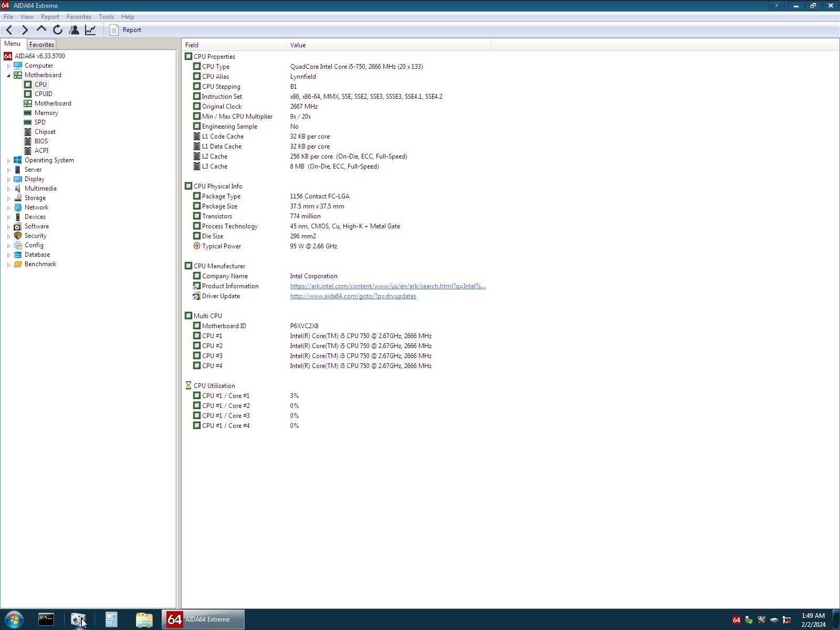Select the Instruction Set row
The height and width of the screenshot is (630, 840).
click(336, 97)
